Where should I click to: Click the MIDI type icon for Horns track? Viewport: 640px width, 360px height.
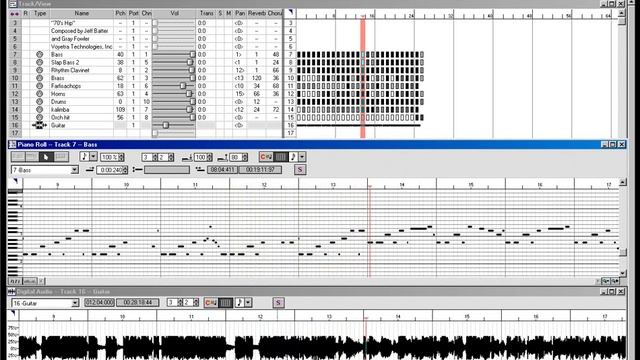(x=39, y=94)
